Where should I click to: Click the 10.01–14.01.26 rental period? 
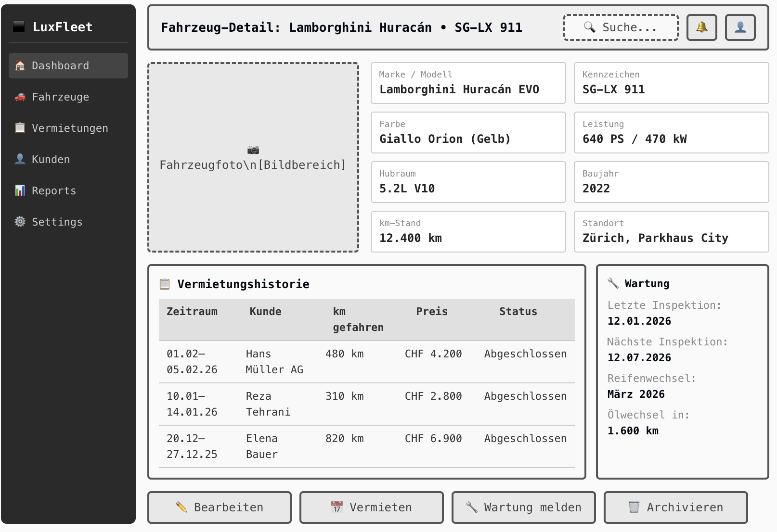pos(192,404)
